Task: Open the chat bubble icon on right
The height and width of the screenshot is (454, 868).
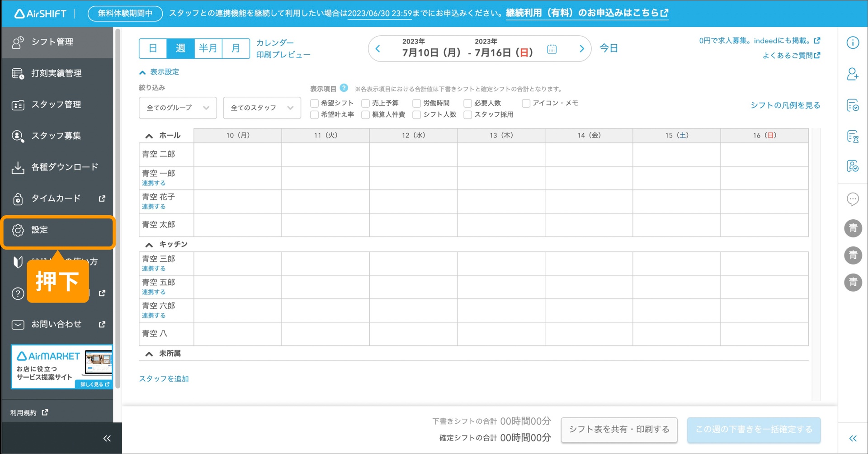Action: (853, 199)
